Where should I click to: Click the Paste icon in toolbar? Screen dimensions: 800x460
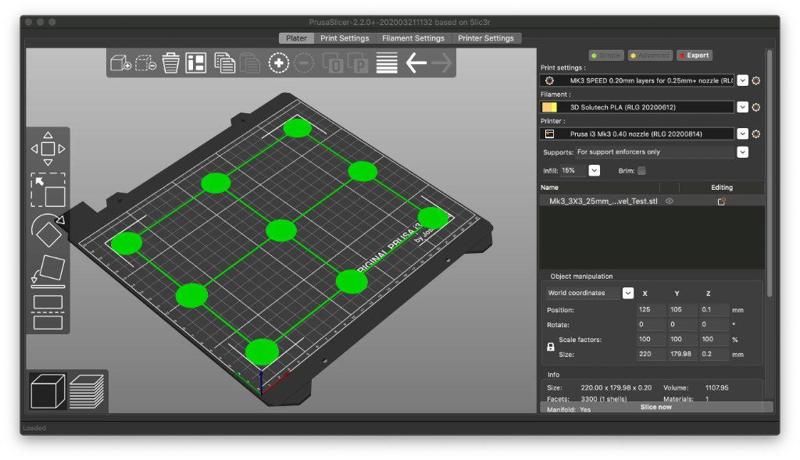[250, 63]
